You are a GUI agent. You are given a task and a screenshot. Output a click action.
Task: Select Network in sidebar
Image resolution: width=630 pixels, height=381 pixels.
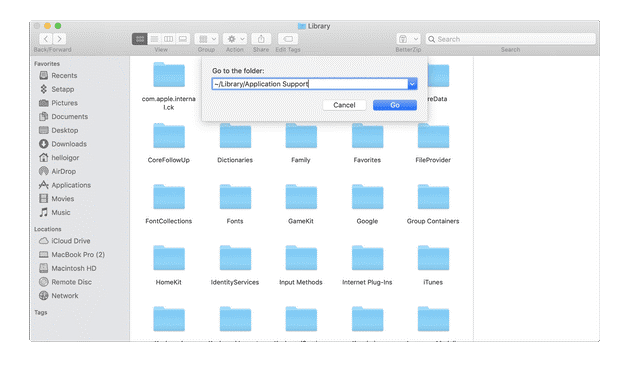59,295
